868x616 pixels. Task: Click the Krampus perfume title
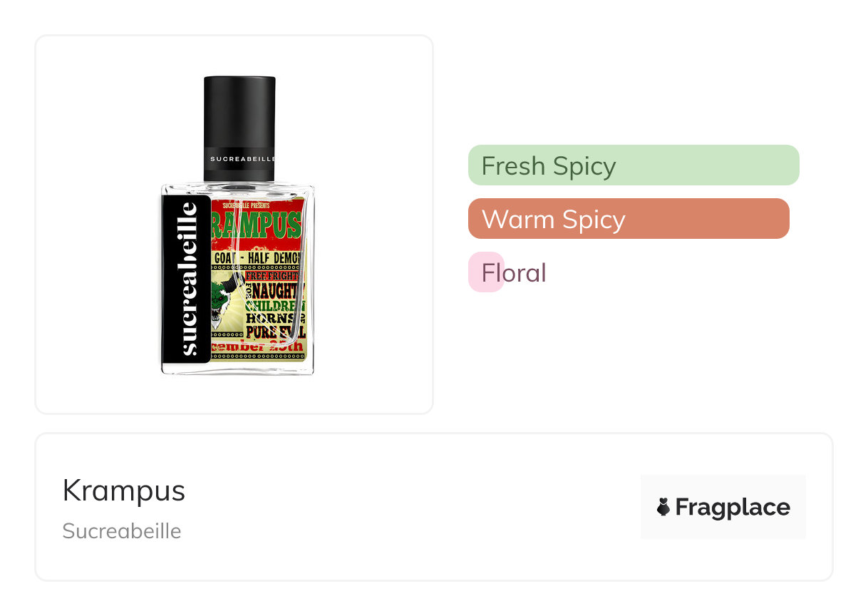point(124,491)
